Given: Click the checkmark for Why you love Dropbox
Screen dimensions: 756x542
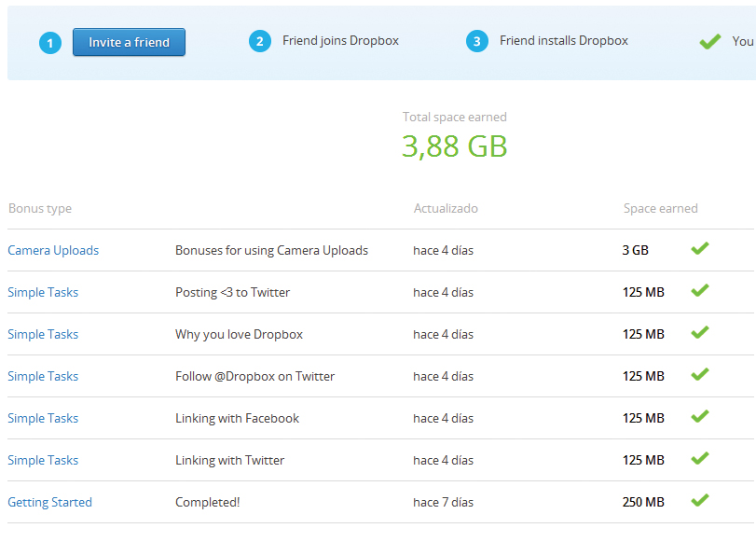Looking at the screenshot, I should (700, 332).
